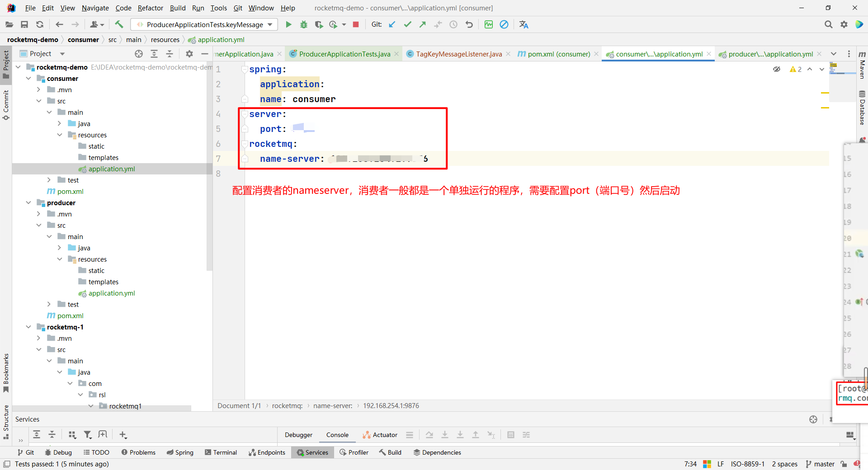The image size is (868, 470).
Task: Expand the consumer test folder
Action: pyautogui.click(x=49, y=180)
